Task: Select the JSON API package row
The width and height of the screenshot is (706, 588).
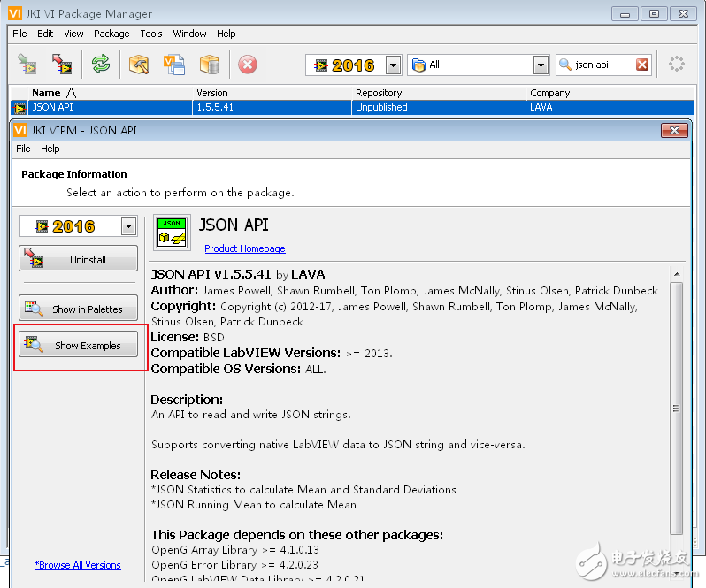Action: (x=351, y=108)
